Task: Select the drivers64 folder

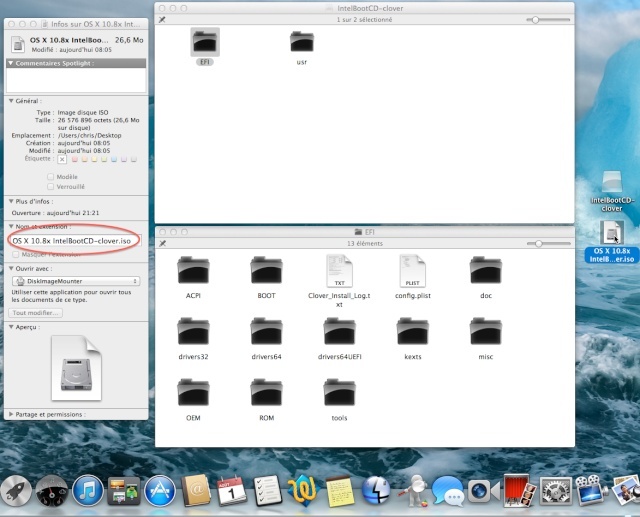Action: (266, 331)
